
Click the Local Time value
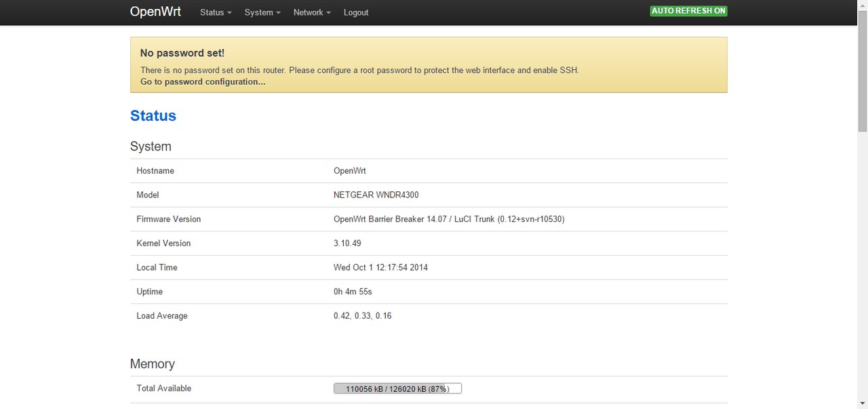380,267
